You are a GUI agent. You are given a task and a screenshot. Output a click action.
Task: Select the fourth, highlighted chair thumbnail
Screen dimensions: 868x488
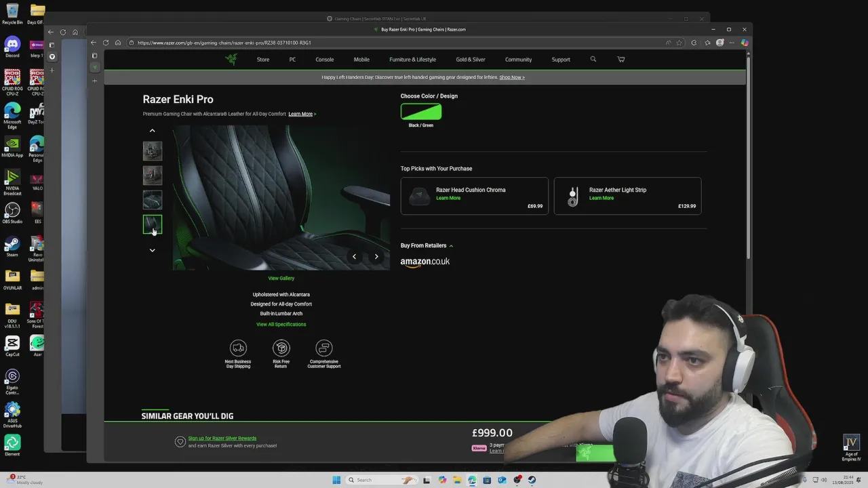click(153, 224)
